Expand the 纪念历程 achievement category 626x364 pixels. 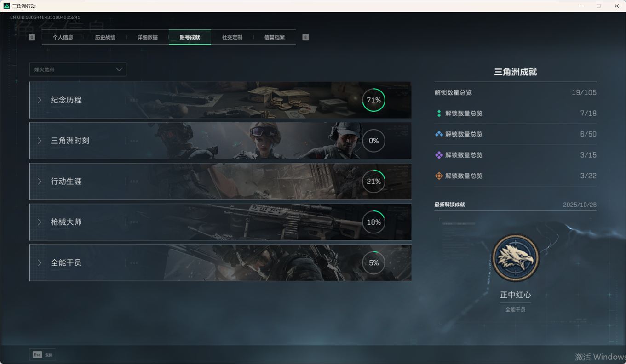pos(66,100)
